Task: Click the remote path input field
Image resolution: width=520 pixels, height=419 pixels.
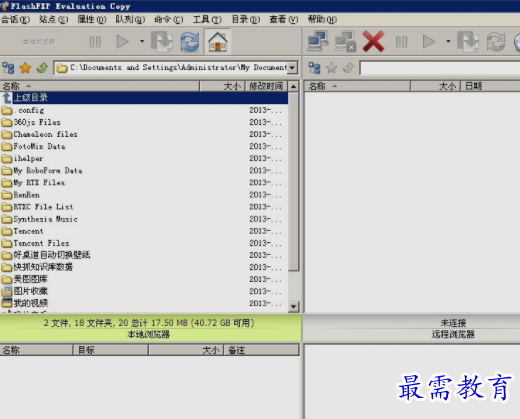Action: click(x=440, y=68)
